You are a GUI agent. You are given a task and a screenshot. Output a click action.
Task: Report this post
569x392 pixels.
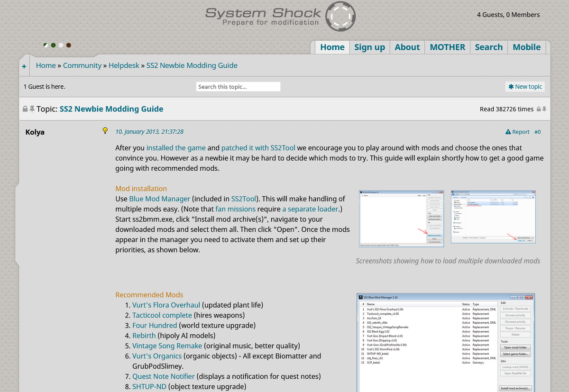[x=517, y=132]
